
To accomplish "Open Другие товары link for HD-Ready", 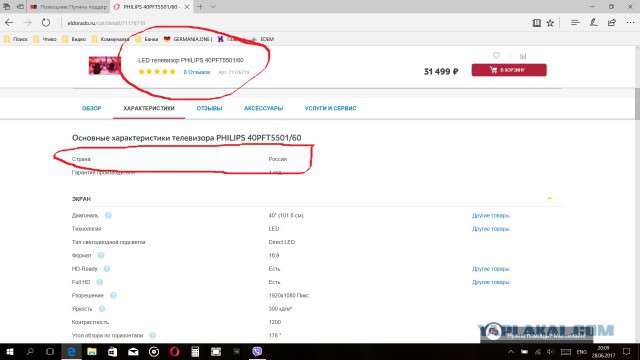I will (491, 269).
